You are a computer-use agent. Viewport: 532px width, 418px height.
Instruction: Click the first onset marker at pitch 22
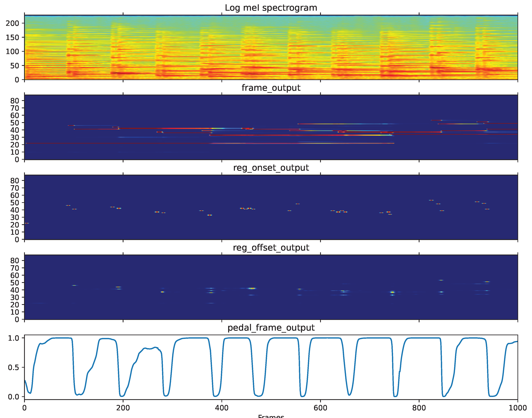pyautogui.click(x=27, y=223)
